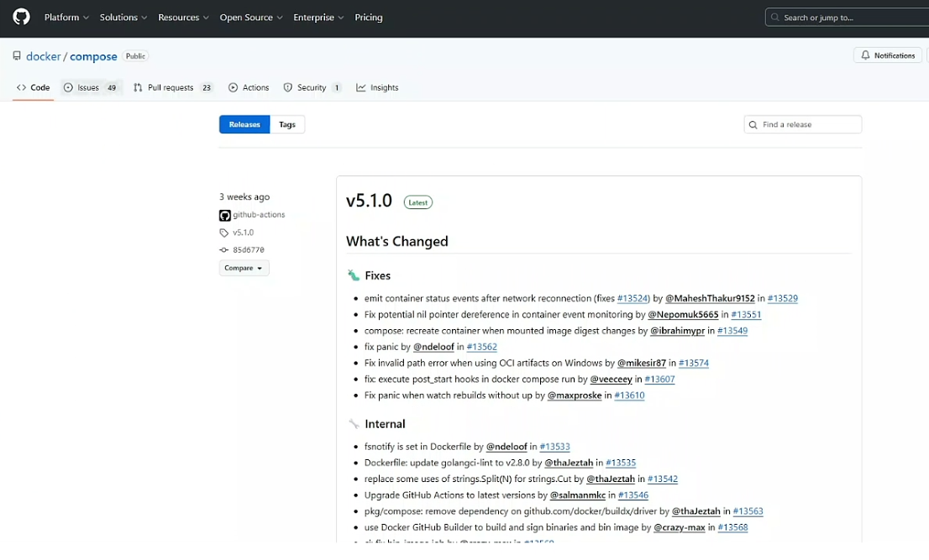Open the github-actions author link

coord(259,215)
